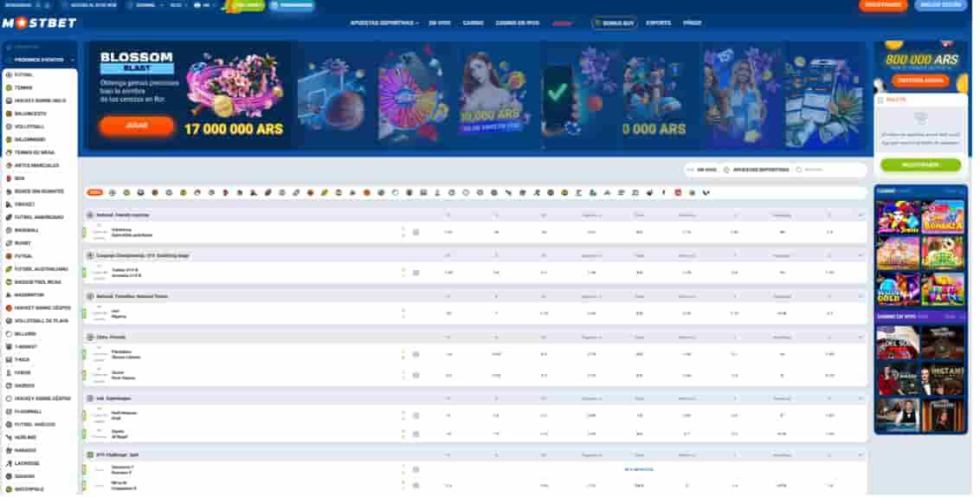Image resolution: width=980 pixels, height=497 pixels.
Task: Click Jugar on Blossom Blast banner
Action: (x=136, y=126)
